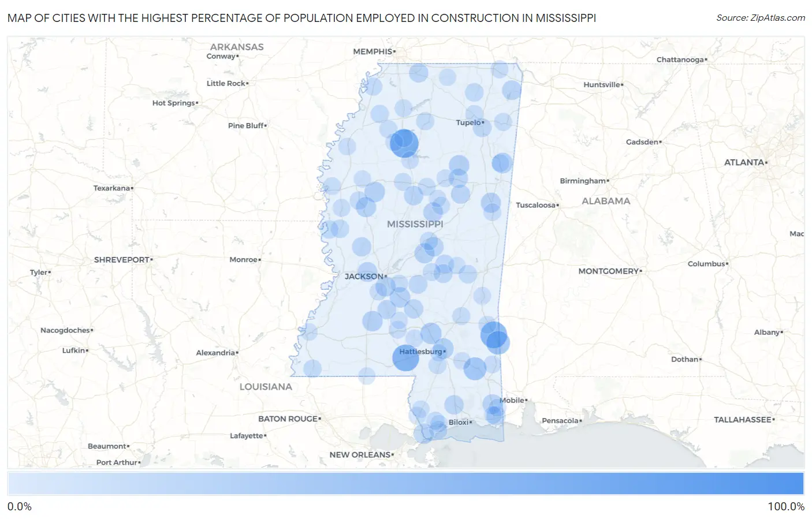Click the Little Rock city label
The height and width of the screenshot is (519, 812).
pos(226,83)
